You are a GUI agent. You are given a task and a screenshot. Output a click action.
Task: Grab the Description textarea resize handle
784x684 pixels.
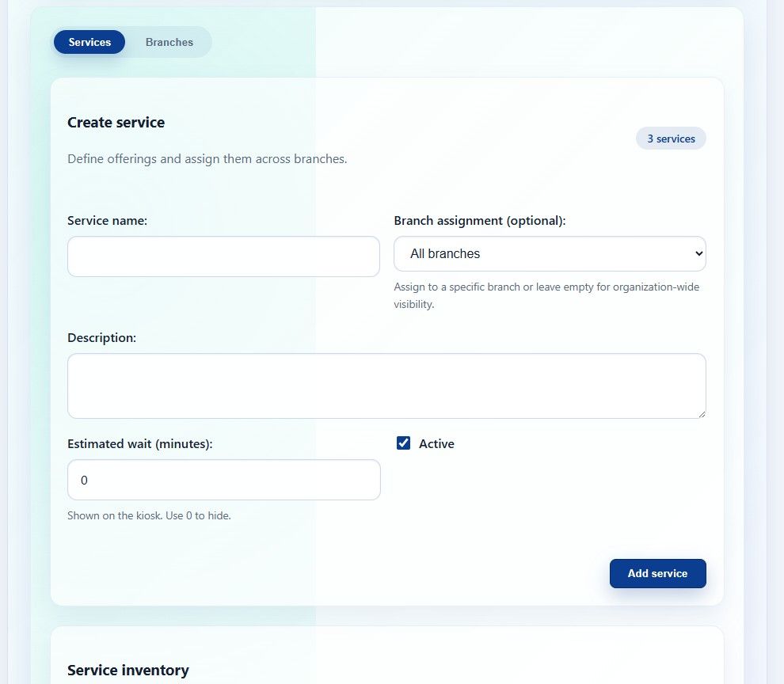(701, 413)
